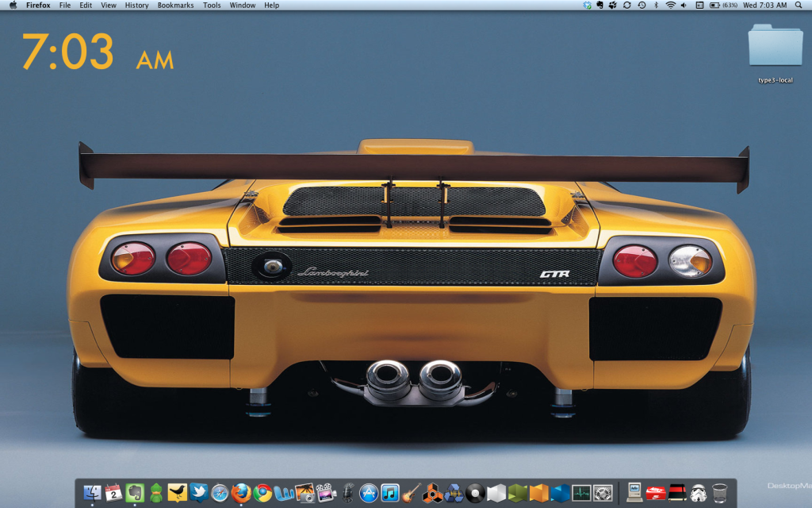Click the blue cube icon in Dock
The image size is (812, 508).
click(560, 493)
